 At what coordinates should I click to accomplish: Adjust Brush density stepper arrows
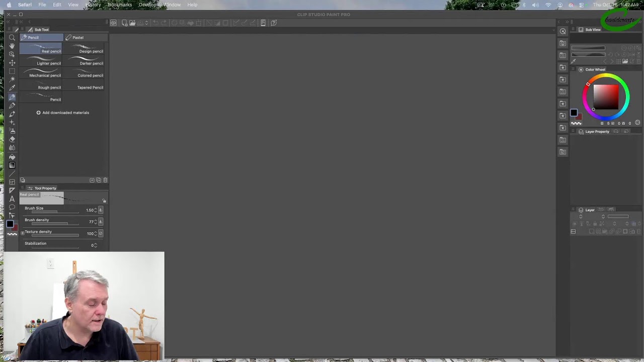(x=96, y=222)
